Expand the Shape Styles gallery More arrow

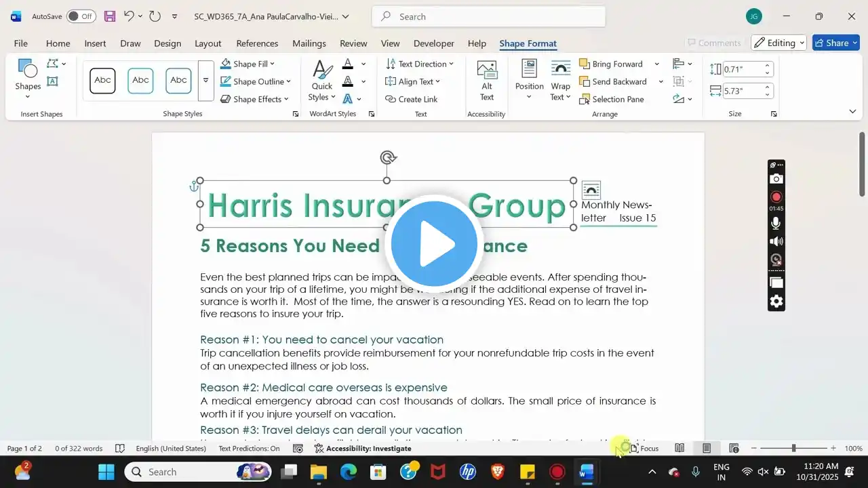(205, 80)
